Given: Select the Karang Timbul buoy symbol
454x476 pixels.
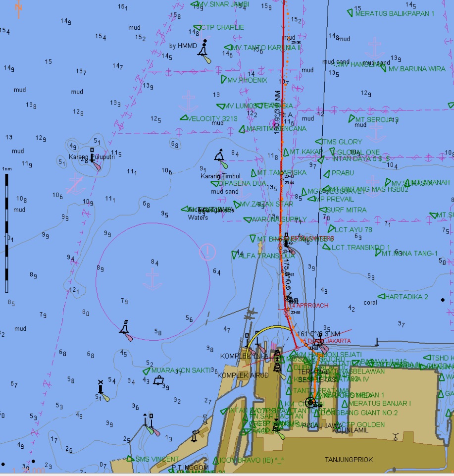Looking at the screenshot, I should point(220,157).
